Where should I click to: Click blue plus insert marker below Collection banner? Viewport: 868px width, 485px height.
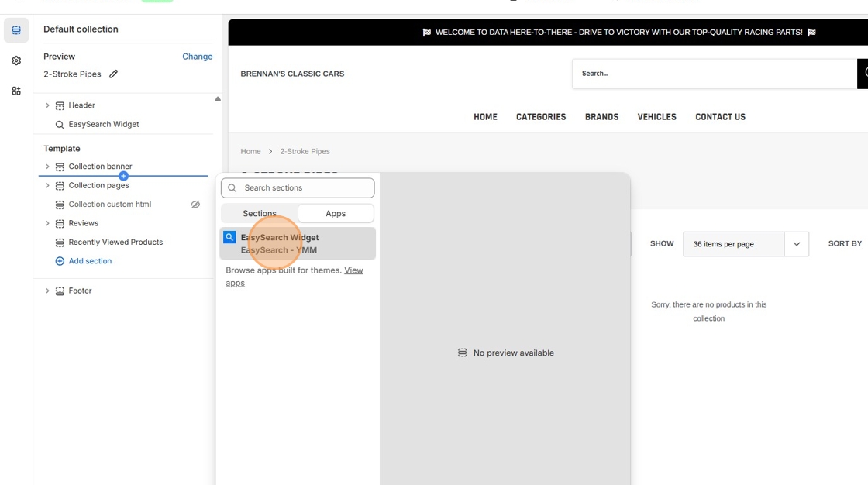pyautogui.click(x=123, y=176)
